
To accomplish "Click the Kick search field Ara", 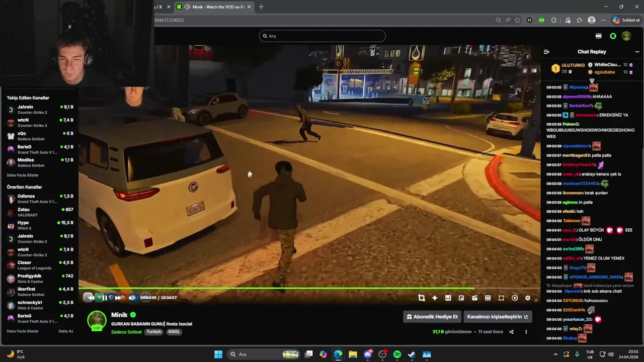I will tap(322, 36).
